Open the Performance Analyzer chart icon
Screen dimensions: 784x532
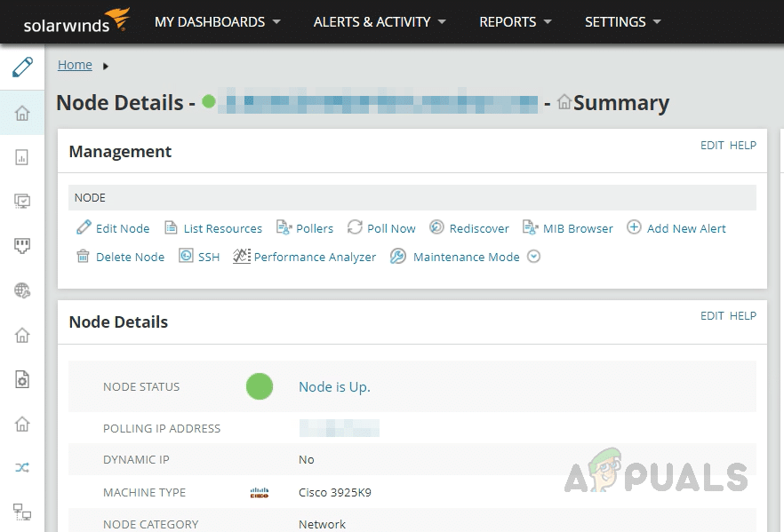coord(242,257)
